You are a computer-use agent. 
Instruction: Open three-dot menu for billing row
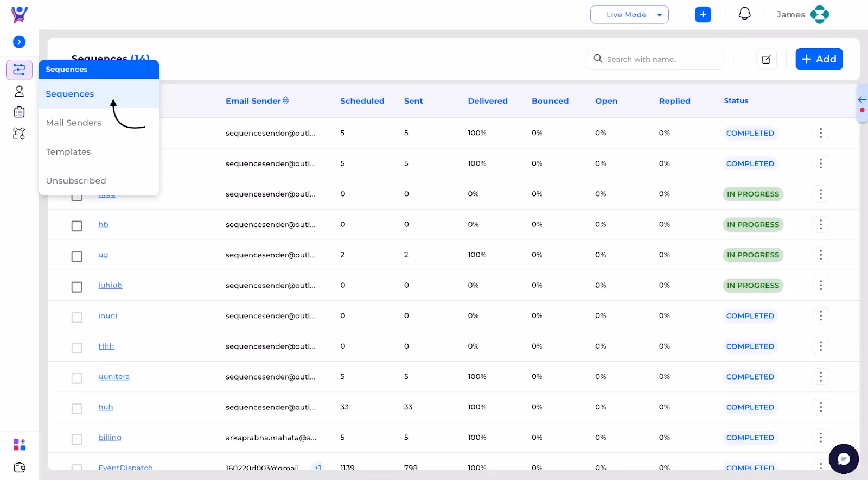[x=821, y=437]
